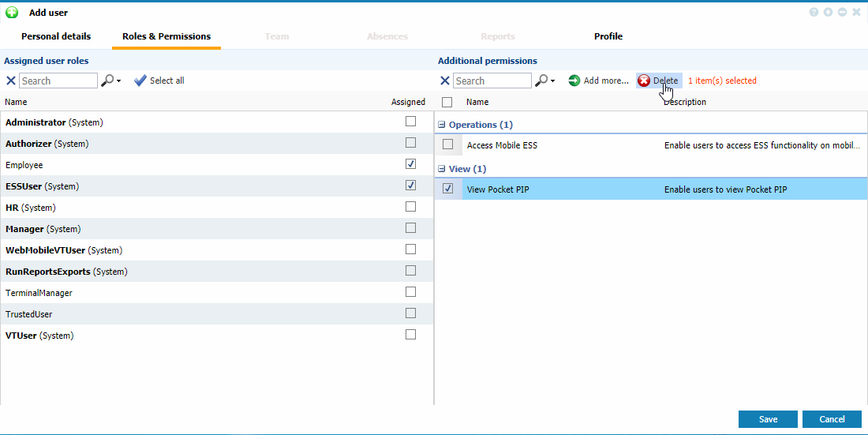Screen dimensions: 868x435
Task: Tick the Access Mobile ESS permission checkbox
Action: point(447,144)
